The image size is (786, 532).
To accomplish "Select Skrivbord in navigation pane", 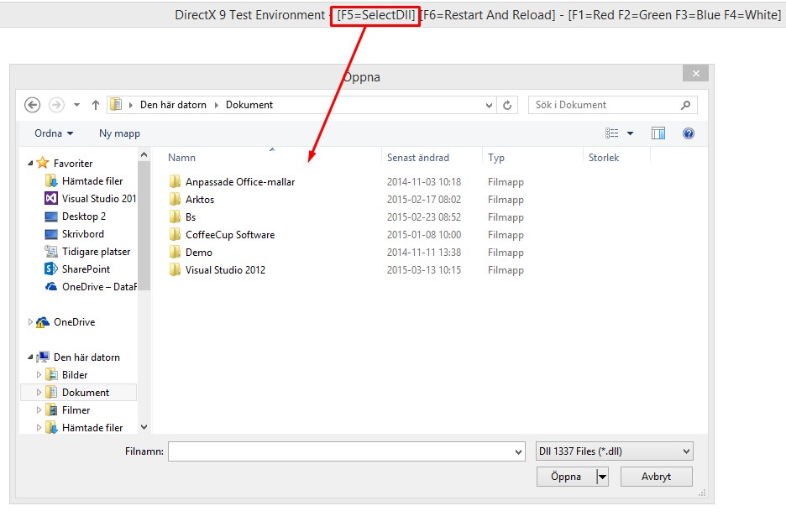I will click(x=82, y=234).
